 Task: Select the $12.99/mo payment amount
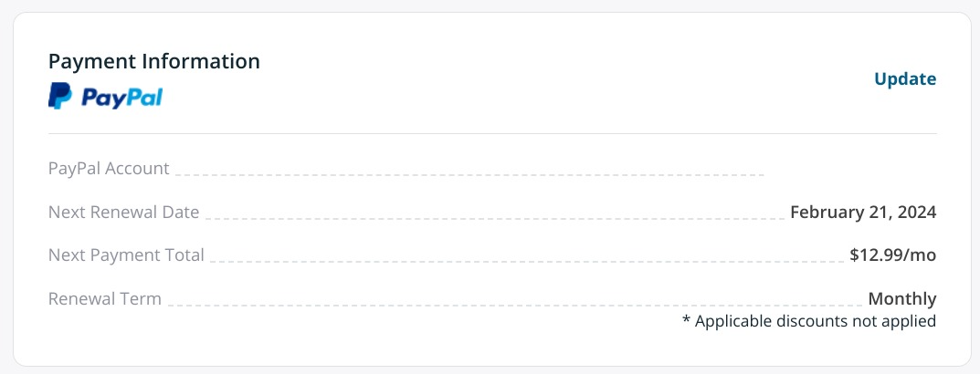tap(892, 255)
